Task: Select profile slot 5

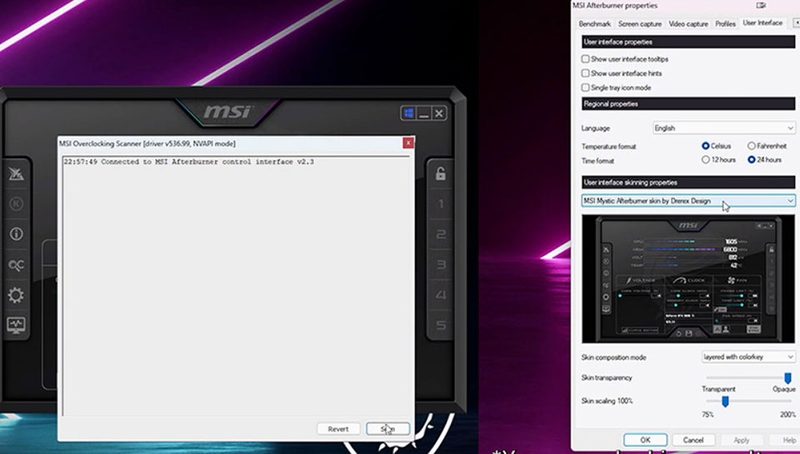Action: pos(440,325)
